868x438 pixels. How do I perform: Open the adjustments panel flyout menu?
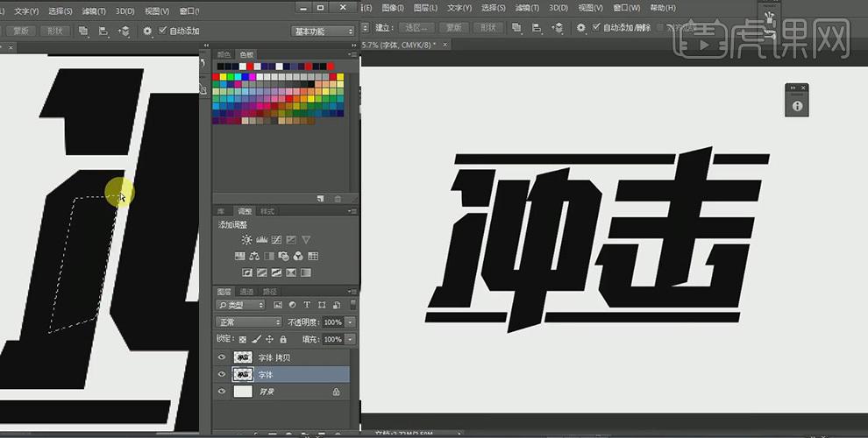pos(353,211)
